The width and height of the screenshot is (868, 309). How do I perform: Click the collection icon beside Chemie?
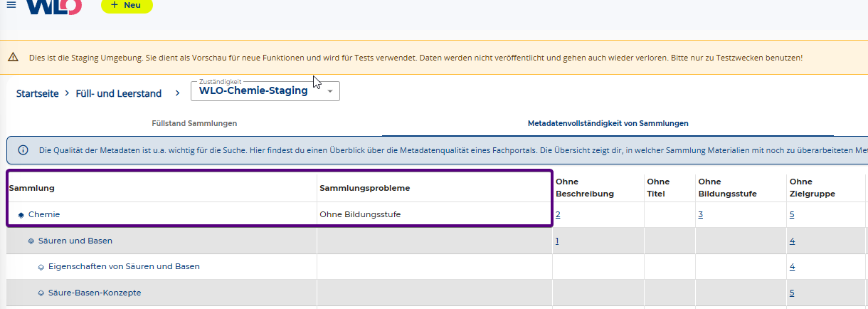click(x=21, y=214)
